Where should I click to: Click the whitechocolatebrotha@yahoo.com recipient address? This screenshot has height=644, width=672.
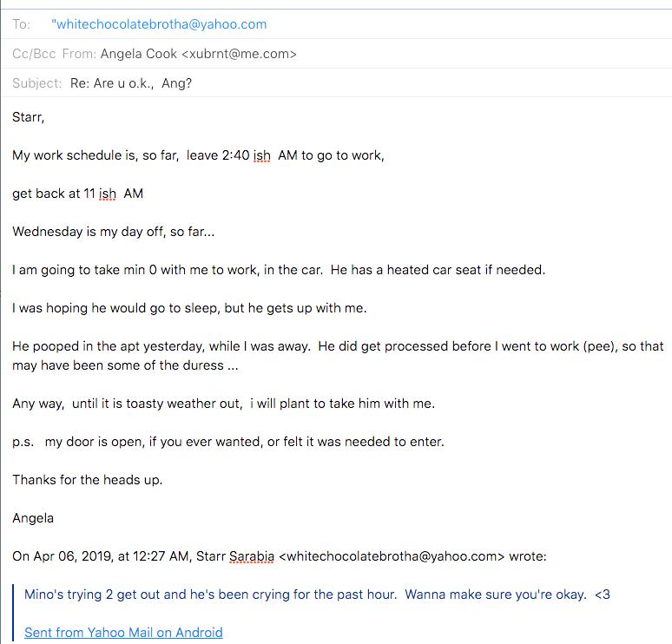[x=159, y=24]
